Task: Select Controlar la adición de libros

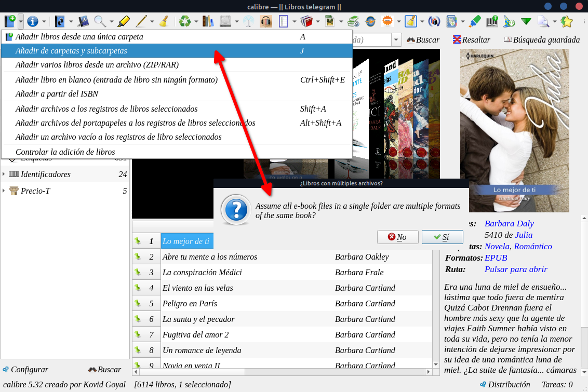Action: coord(177,152)
